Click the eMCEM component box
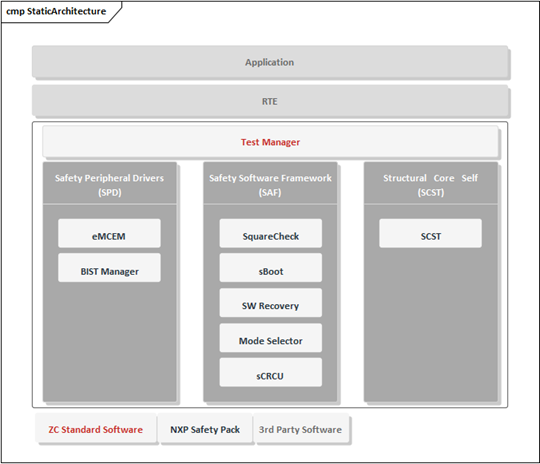 pos(109,233)
